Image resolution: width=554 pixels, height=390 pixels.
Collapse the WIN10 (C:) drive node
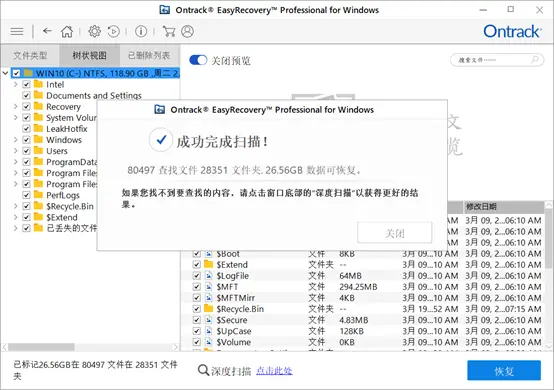(x=5, y=73)
